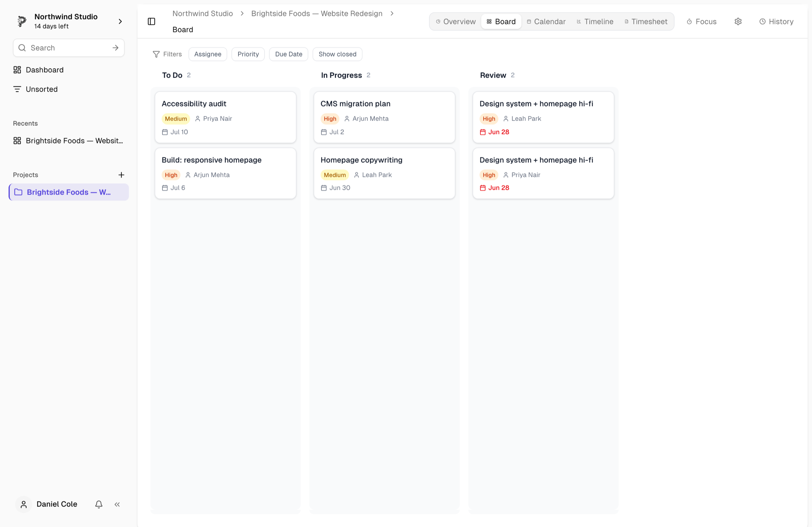This screenshot has width=812, height=527.
Task: Click the Jul 6 due date
Action: (x=178, y=188)
